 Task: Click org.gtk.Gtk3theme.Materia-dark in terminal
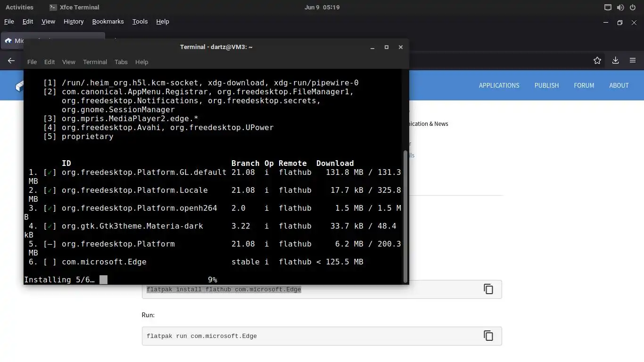[x=132, y=226]
